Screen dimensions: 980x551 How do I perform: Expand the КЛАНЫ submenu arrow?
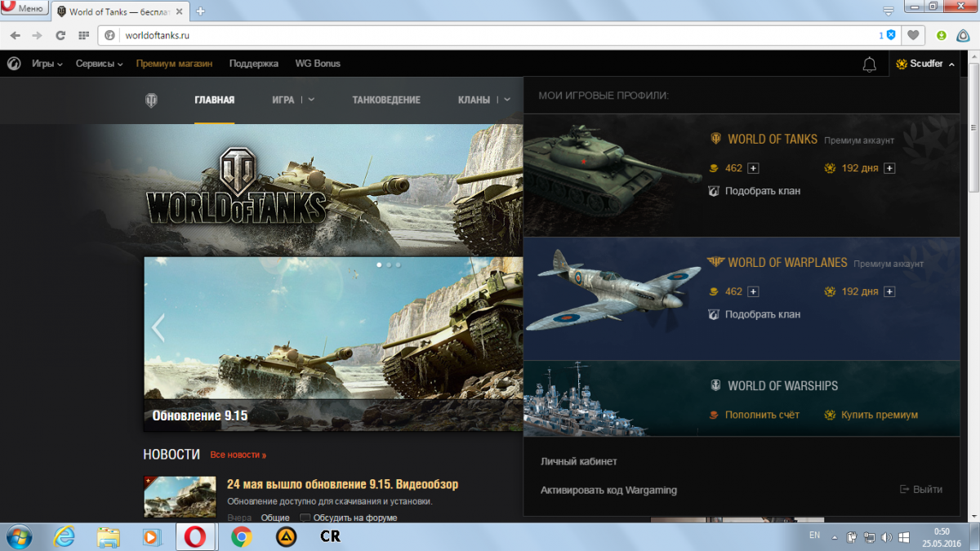coord(506,100)
